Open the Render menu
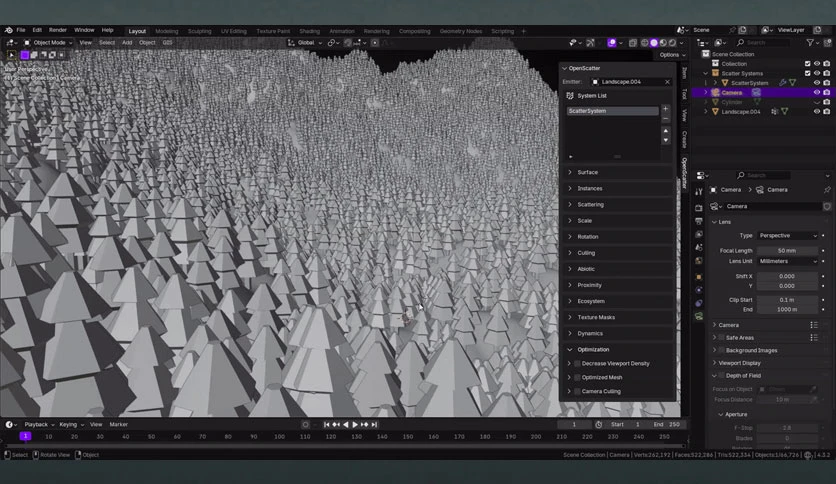 tap(58, 30)
